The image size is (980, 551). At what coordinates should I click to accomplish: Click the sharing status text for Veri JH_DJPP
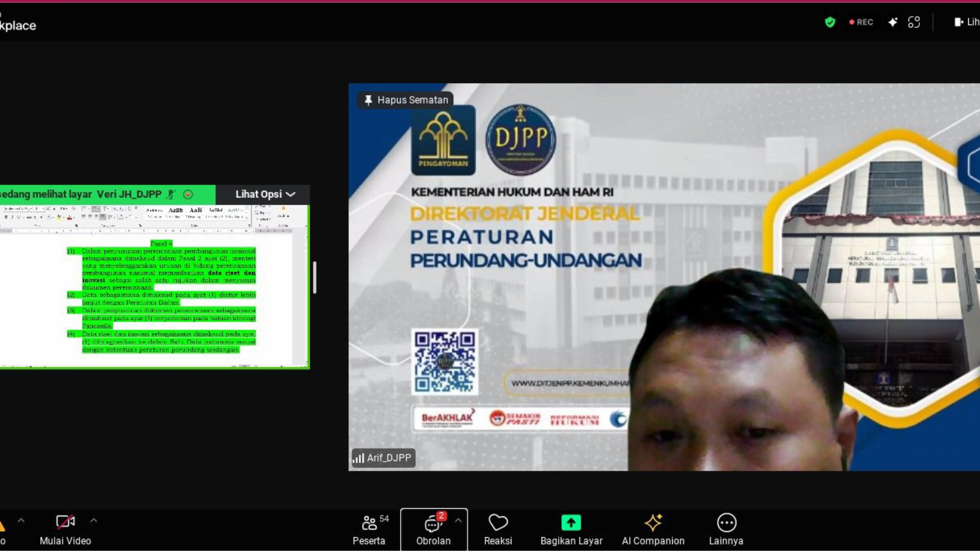pyautogui.click(x=81, y=194)
